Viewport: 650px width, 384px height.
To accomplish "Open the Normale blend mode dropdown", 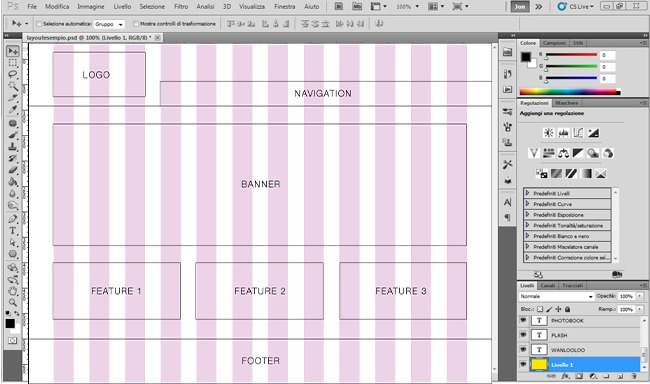I will [556, 296].
